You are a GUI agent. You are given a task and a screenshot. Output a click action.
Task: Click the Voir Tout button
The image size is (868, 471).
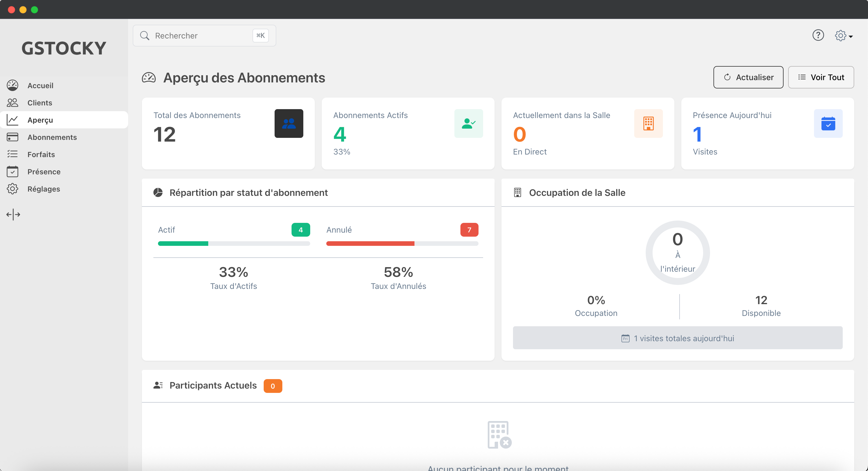(821, 77)
